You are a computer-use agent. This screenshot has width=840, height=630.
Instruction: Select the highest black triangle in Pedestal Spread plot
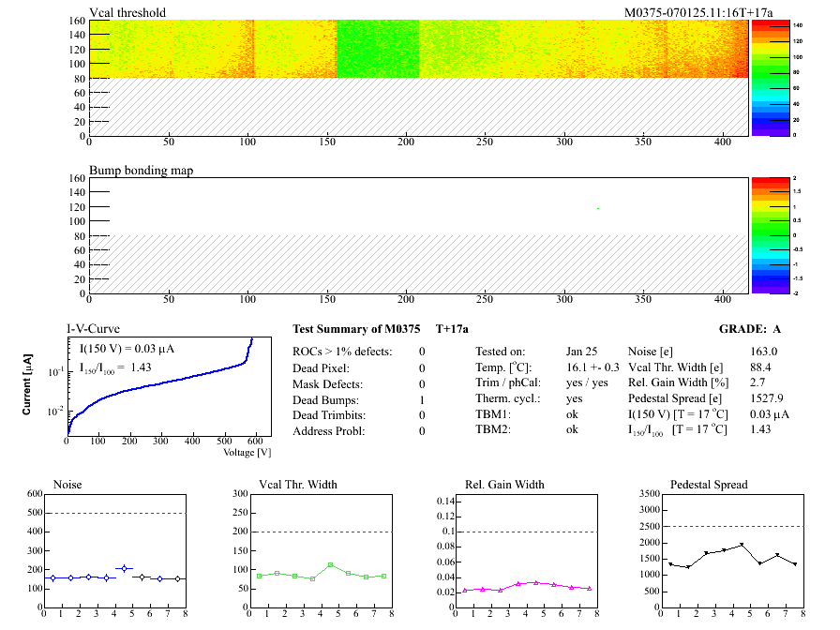pyautogui.click(x=741, y=545)
